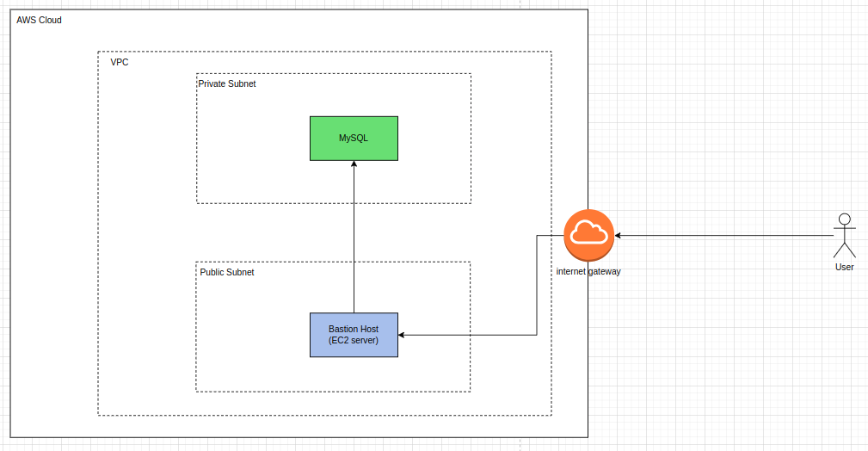Click the "internet gateway" caption
This screenshot has height=451, width=868.
click(588, 271)
